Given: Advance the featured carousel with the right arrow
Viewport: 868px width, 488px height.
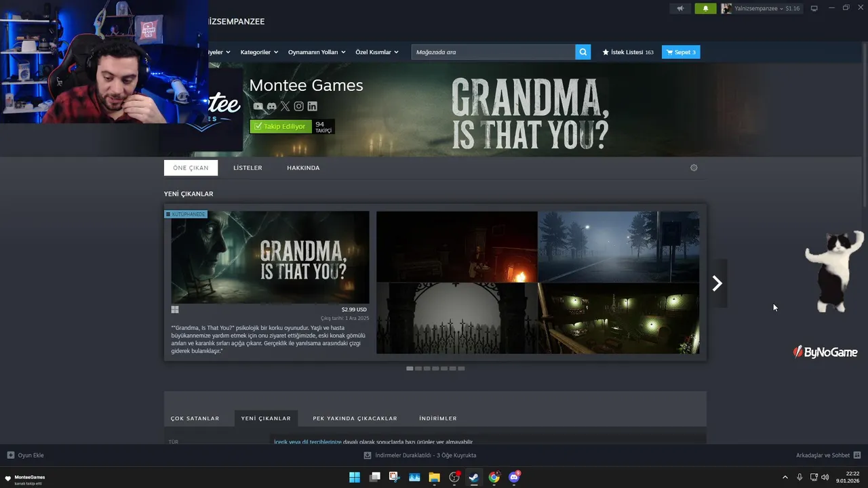Looking at the screenshot, I should click(x=717, y=283).
